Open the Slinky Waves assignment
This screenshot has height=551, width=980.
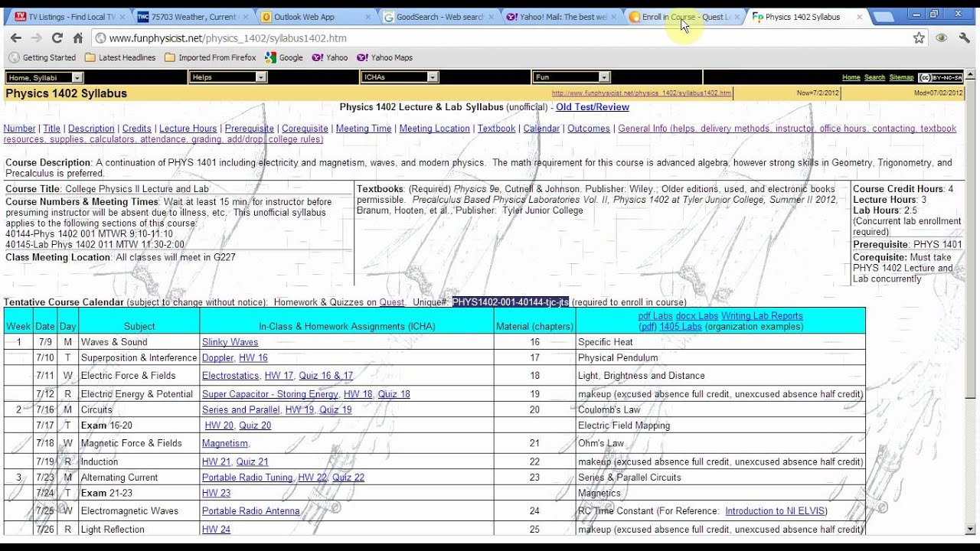point(230,342)
